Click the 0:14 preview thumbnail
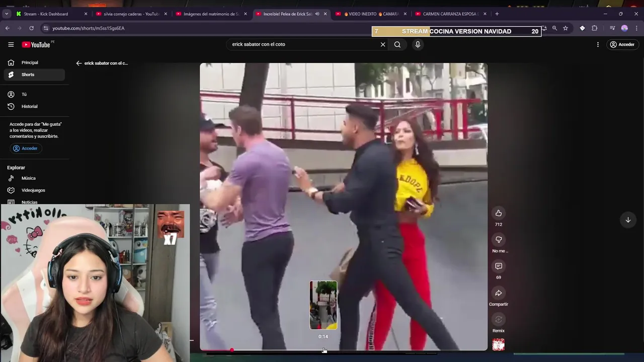 click(x=323, y=305)
